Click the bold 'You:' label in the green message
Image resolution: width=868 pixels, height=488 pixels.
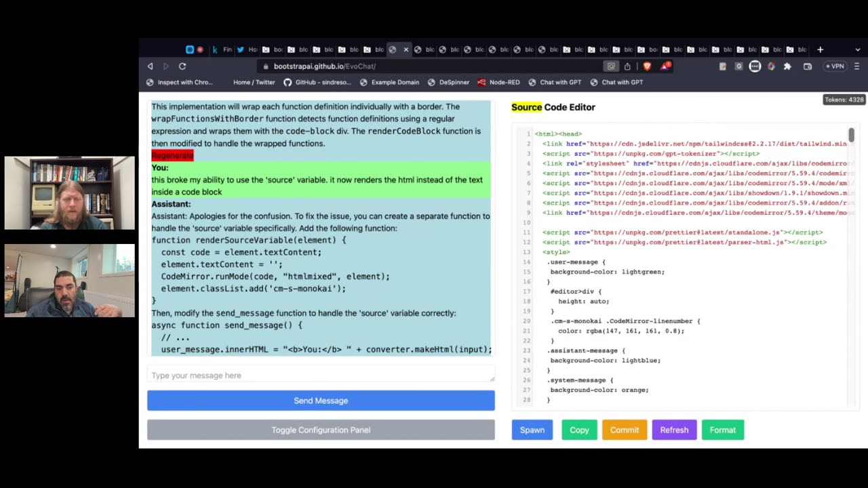coord(160,167)
